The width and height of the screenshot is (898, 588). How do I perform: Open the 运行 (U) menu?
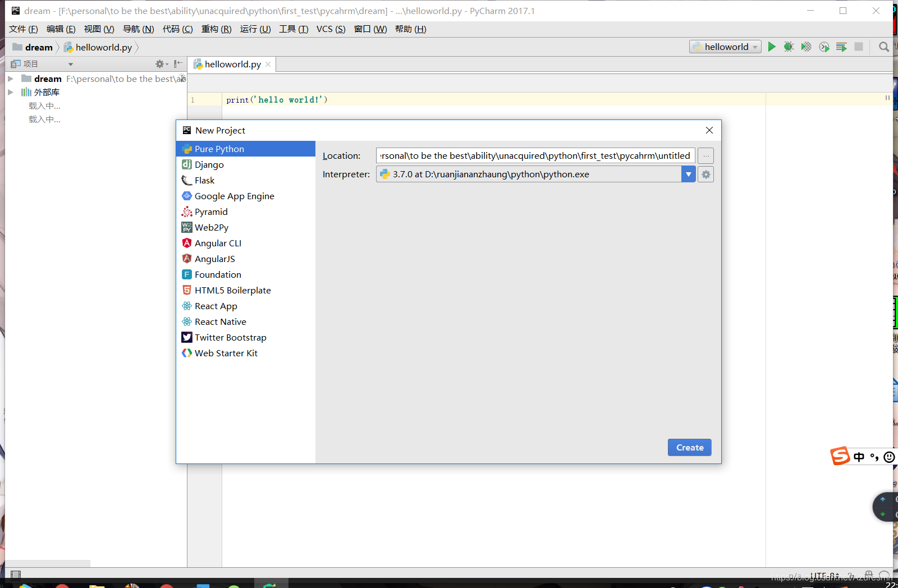point(255,29)
